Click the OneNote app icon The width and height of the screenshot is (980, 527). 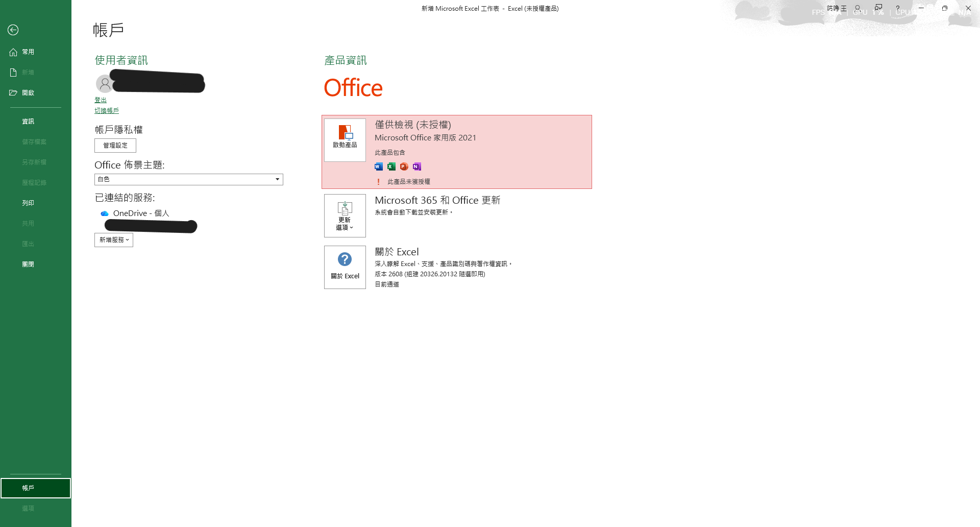pyautogui.click(x=417, y=166)
